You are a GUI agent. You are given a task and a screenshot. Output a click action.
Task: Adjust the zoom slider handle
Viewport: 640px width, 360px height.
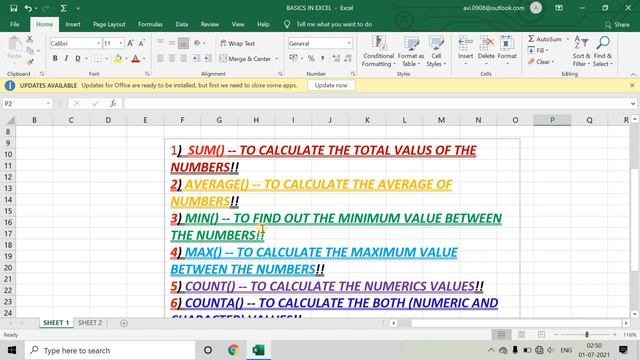[587, 335]
